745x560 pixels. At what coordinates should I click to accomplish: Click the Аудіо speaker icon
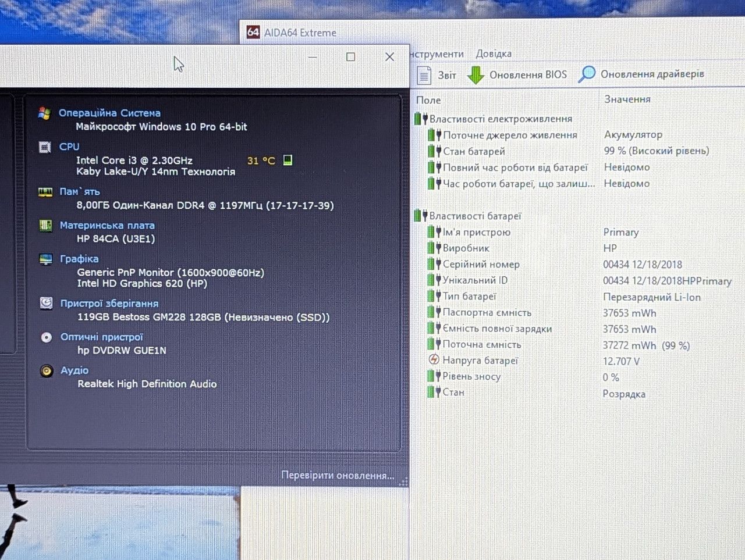pyautogui.click(x=47, y=370)
